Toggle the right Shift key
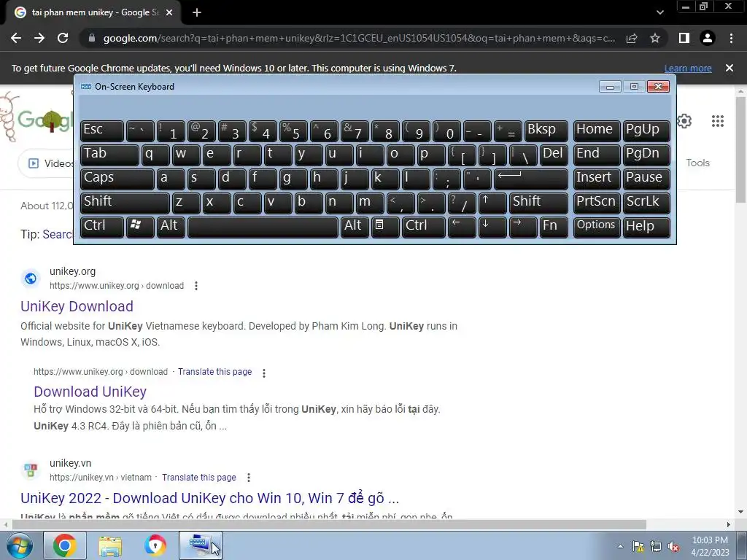The width and height of the screenshot is (747, 560). [x=538, y=203]
